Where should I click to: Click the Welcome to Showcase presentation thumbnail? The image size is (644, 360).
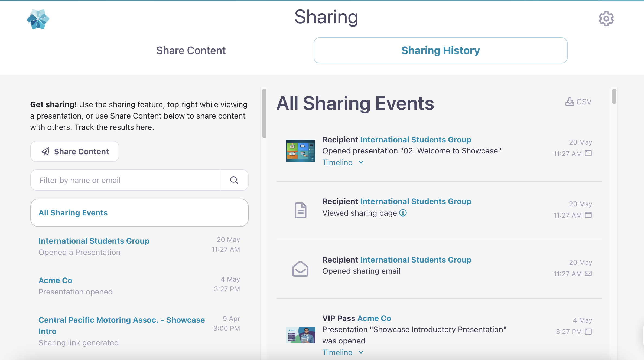coord(300,151)
